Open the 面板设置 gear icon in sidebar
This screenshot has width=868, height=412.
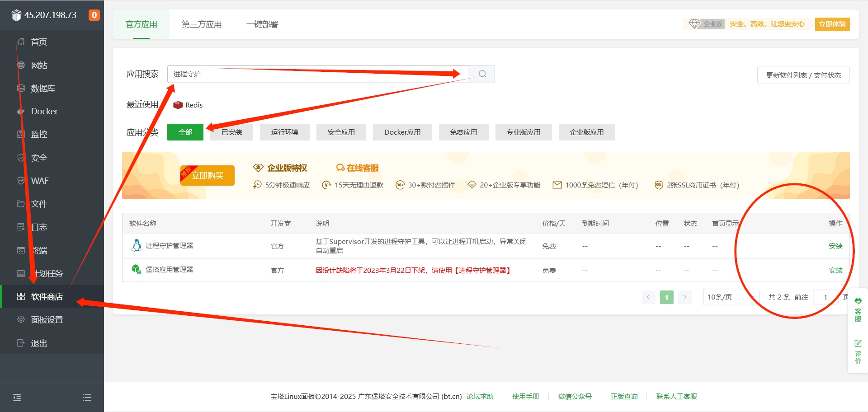[x=21, y=319]
